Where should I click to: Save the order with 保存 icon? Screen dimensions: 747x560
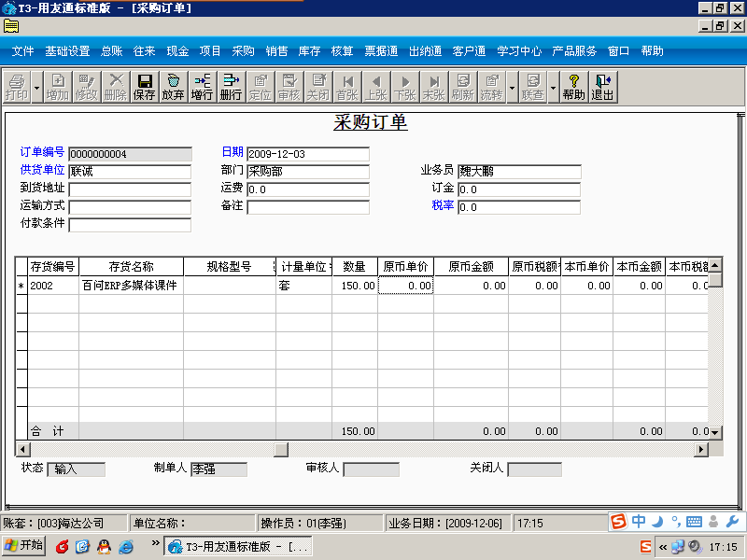coord(145,87)
